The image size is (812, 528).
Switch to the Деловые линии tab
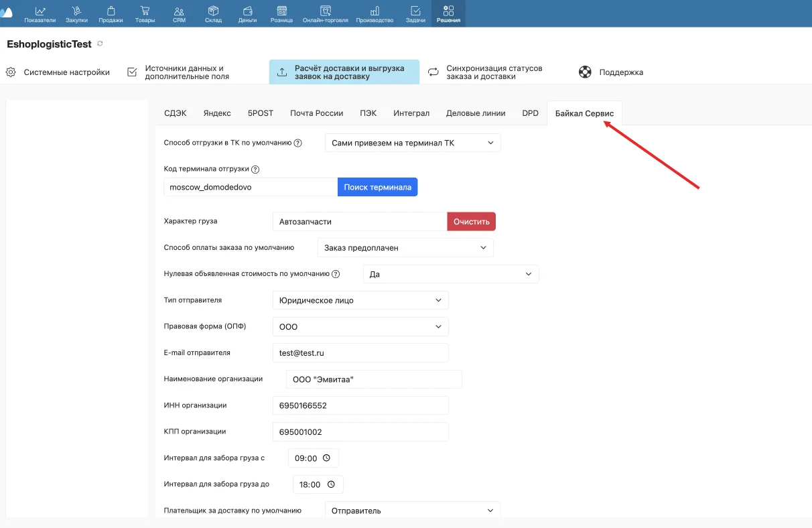pyautogui.click(x=476, y=113)
